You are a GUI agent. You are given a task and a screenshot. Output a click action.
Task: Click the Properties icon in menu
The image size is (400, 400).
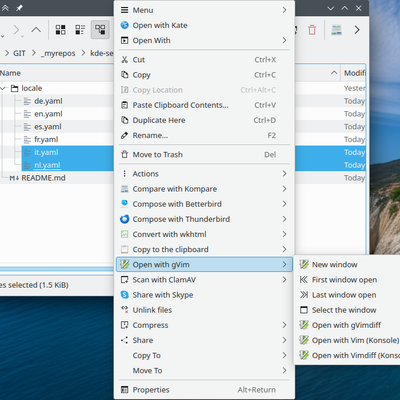pyautogui.click(x=124, y=389)
